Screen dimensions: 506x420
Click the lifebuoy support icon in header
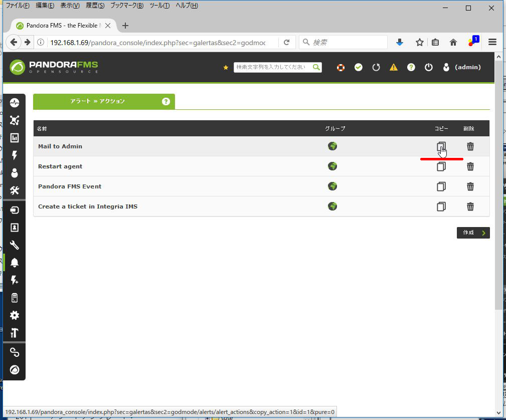click(341, 68)
